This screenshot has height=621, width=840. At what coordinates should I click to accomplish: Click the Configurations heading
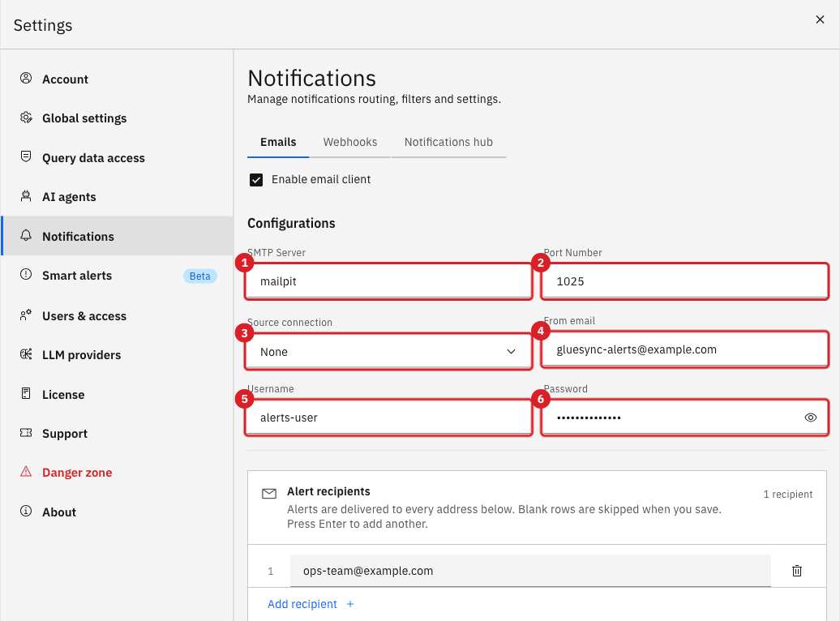(x=291, y=223)
